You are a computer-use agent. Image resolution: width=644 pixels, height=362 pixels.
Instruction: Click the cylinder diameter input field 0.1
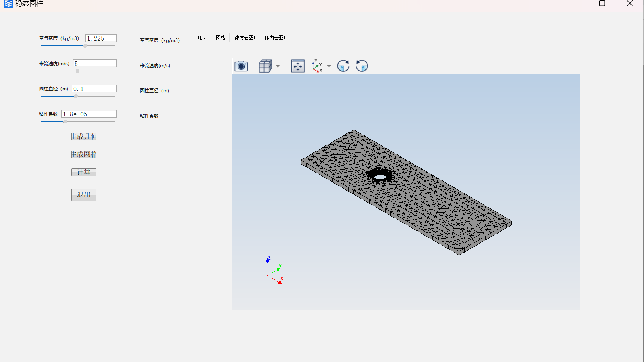click(x=94, y=88)
